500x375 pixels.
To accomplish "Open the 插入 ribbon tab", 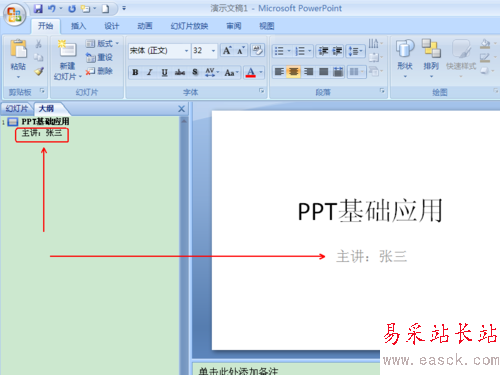I will pyautogui.click(x=78, y=26).
